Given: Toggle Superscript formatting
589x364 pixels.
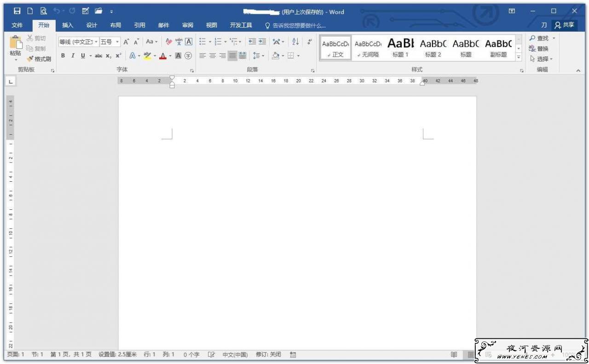Looking at the screenshot, I should tap(118, 56).
